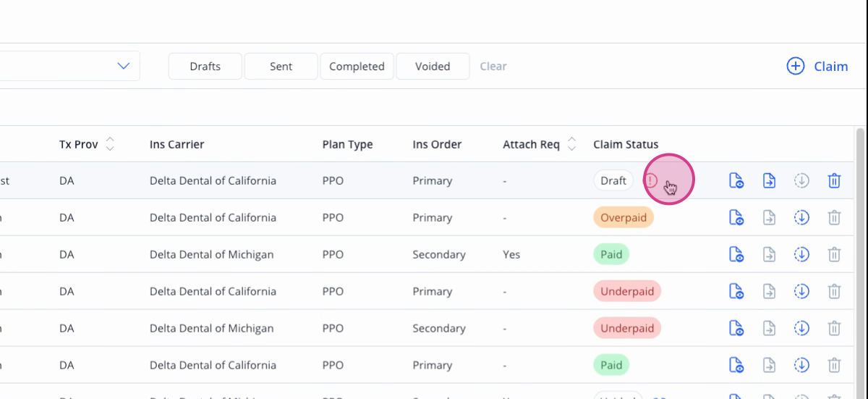Download the Paid Delta Dental of Michigan claim

[x=801, y=254]
